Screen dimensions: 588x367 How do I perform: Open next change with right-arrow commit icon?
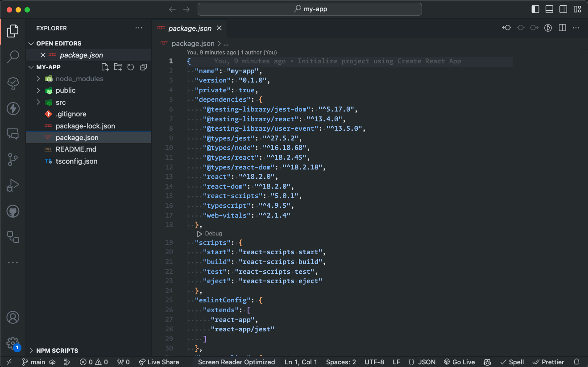[x=534, y=28]
